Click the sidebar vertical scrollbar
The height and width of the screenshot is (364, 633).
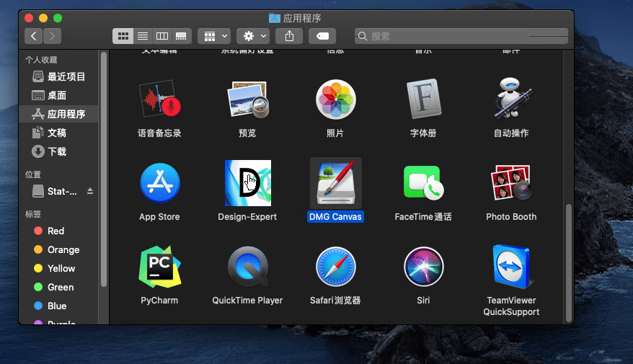pyautogui.click(x=104, y=169)
